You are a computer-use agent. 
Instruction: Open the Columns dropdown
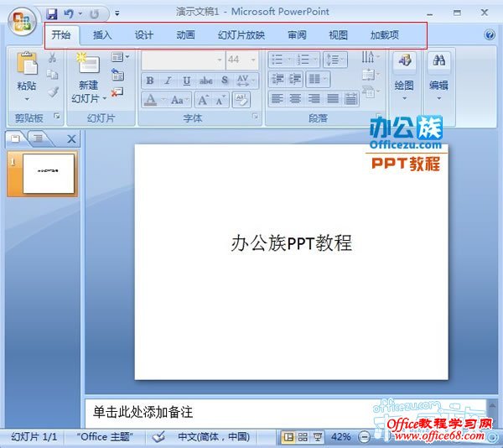point(318,79)
